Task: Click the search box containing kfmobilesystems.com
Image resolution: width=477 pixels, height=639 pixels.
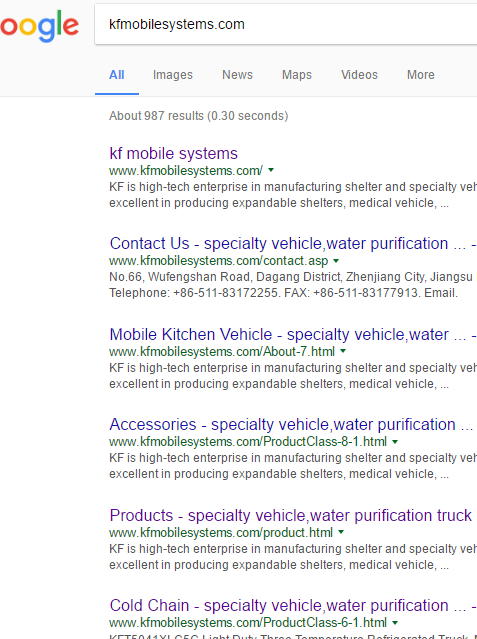Action: tap(286, 24)
